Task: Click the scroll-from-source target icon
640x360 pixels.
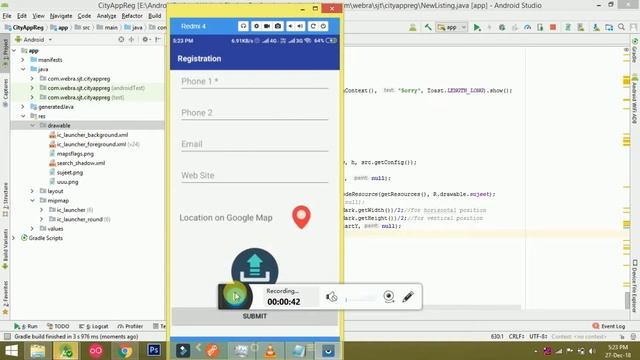Action: pos(121,40)
